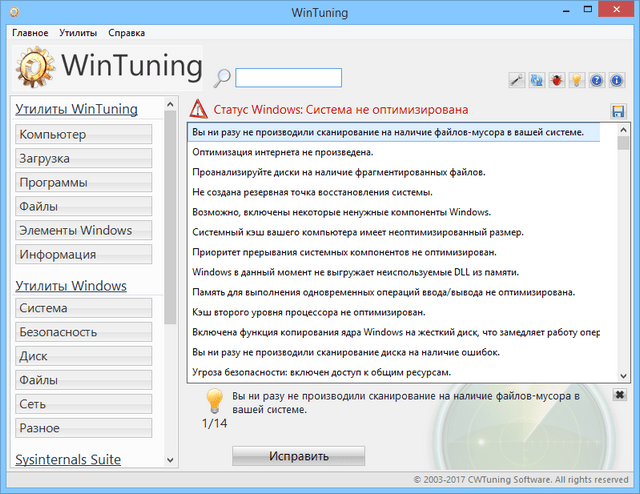Viewport: 640px width, 494px height.
Task: Open the Главное menu
Action: point(30,33)
